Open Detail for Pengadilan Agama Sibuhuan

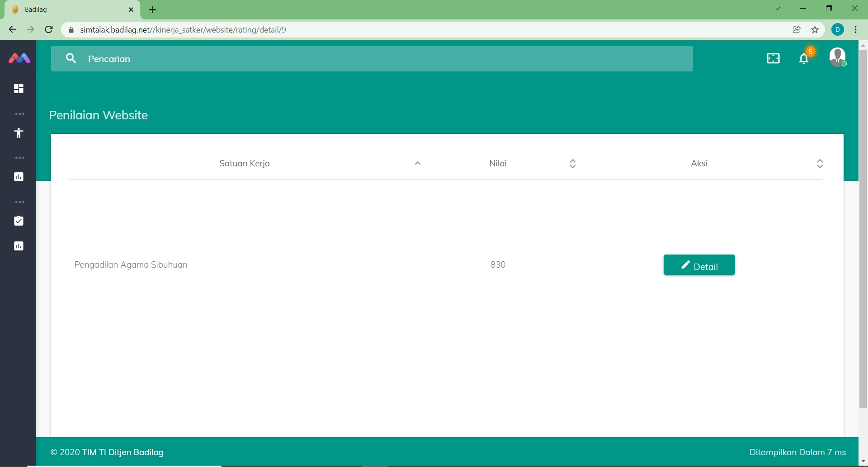(699, 265)
